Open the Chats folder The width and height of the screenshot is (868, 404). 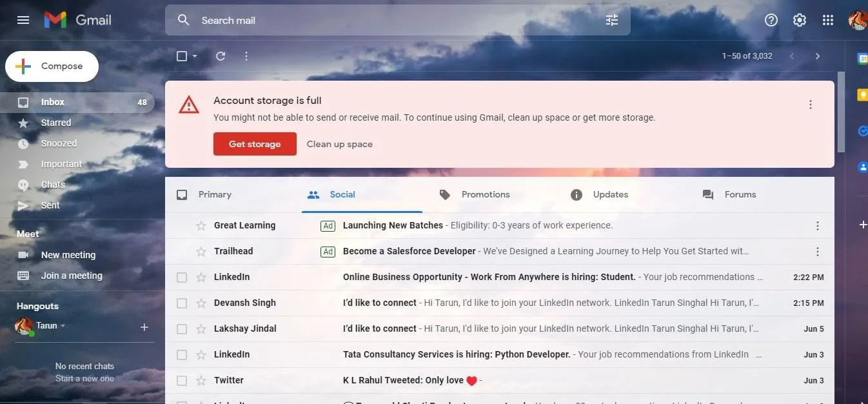pyautogui.click(x=77, y=185)
